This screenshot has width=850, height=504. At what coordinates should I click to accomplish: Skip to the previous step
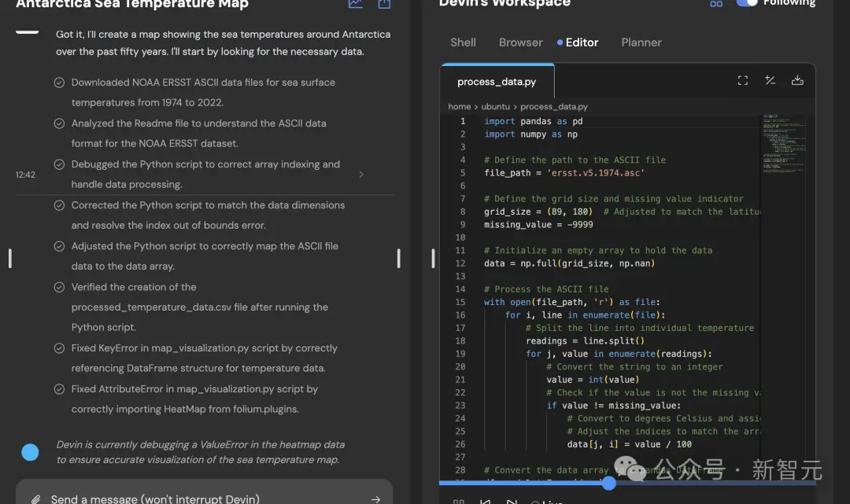485,502
